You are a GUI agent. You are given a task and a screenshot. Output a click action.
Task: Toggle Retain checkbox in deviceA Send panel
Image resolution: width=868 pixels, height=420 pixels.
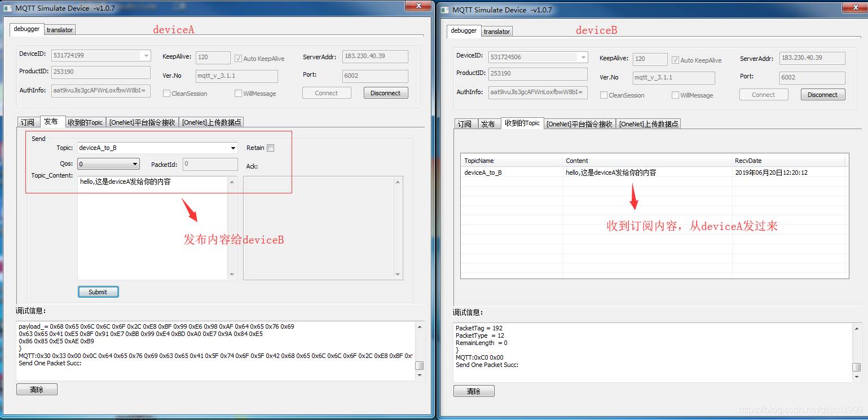tap(270, 148)
